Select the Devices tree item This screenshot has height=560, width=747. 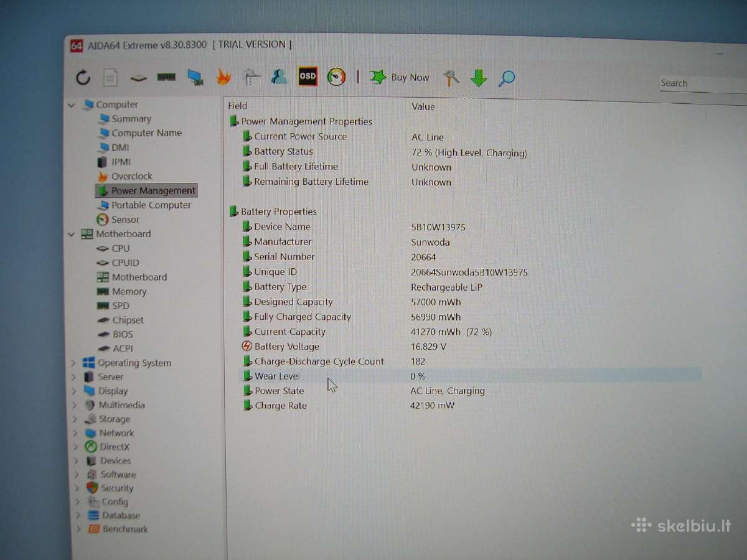point(108,460)
